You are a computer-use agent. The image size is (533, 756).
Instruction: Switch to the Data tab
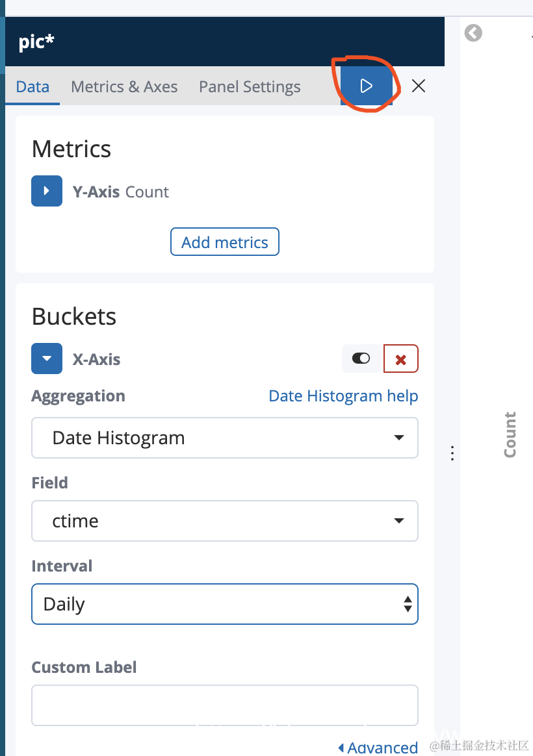click(x=32, y=87)
